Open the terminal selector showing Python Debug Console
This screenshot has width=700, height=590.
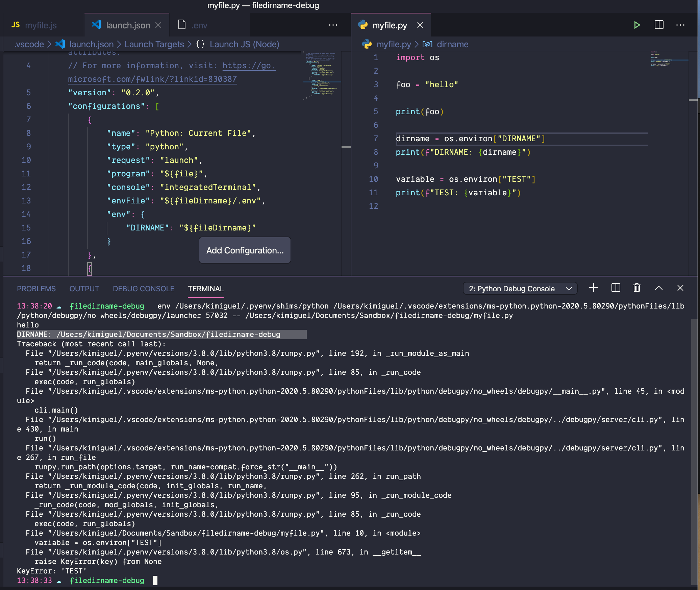[520, 288]
